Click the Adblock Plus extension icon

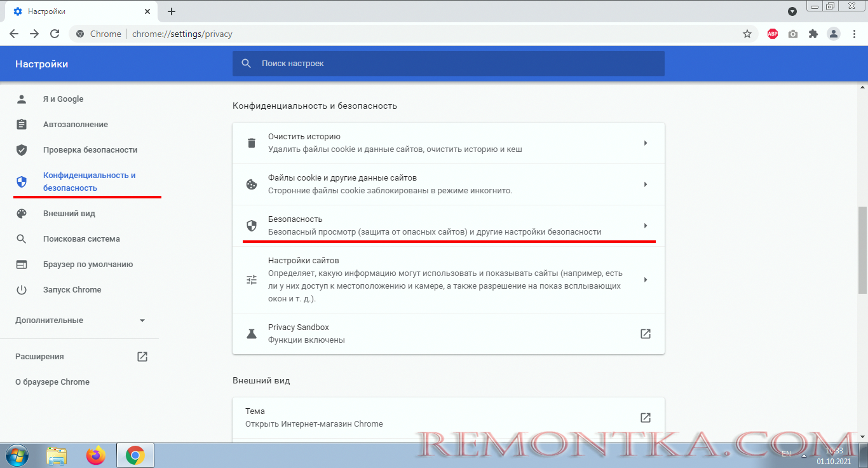tap(772, 34)
